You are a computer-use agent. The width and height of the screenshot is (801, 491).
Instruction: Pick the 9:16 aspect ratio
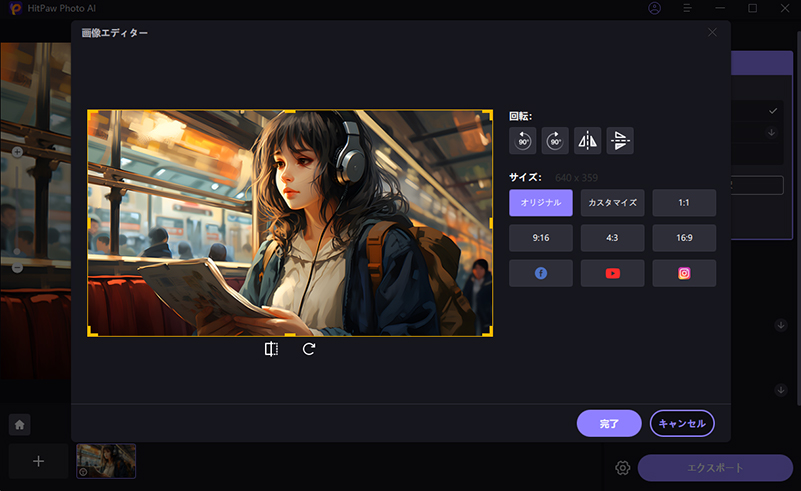pyautogui.click(x=541, y=238)
